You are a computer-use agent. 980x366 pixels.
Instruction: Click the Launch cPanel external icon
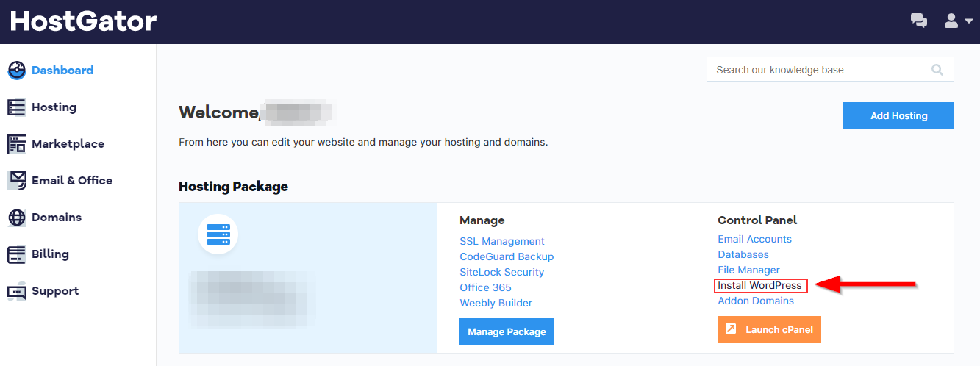click(x=731, y=329)
